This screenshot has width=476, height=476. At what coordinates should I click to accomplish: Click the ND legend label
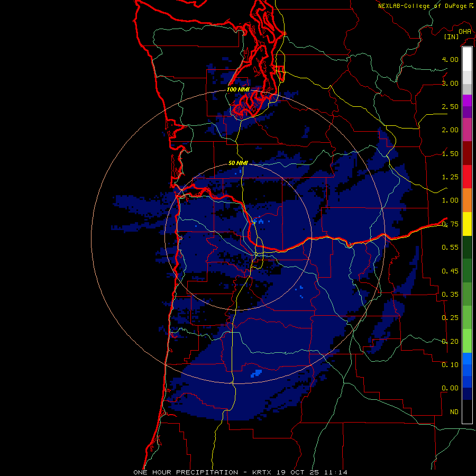point(454,411)
